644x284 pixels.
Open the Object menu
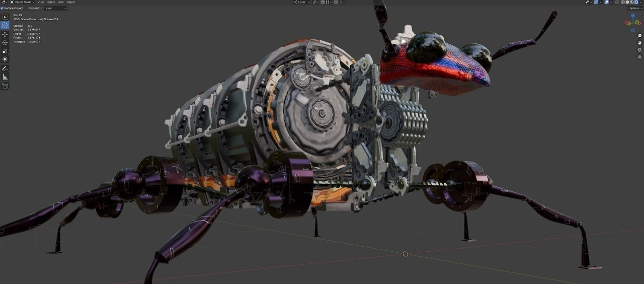tap(71, 2)
